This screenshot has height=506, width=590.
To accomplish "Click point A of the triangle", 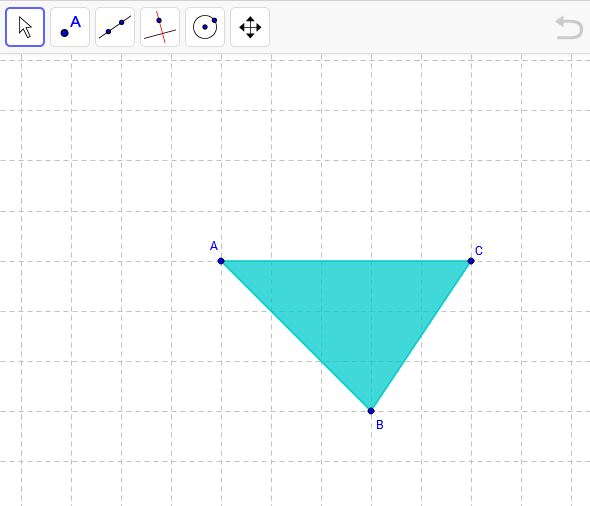I will coord(221,261).
